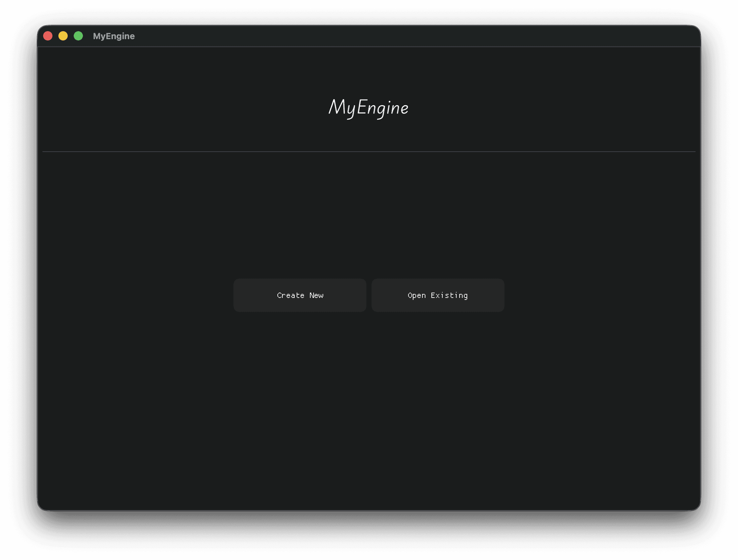Image resolution: width=738 pixels, height=560 pixels.
Task: Click blank area right of Open Existing button
Action: (x=601, y=295)
